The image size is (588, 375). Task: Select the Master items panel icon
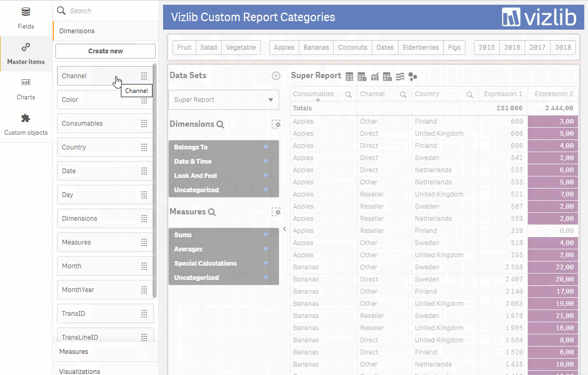(26, 48)
